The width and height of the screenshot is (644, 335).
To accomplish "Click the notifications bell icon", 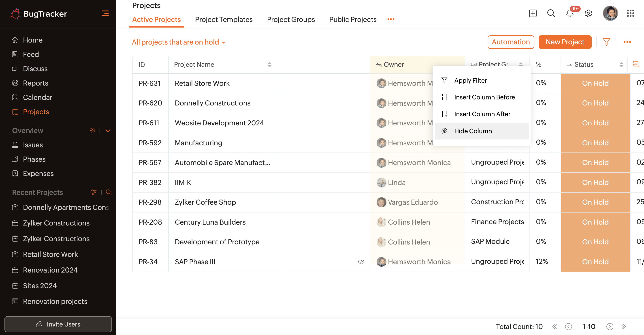I will [x=569, y=13].
